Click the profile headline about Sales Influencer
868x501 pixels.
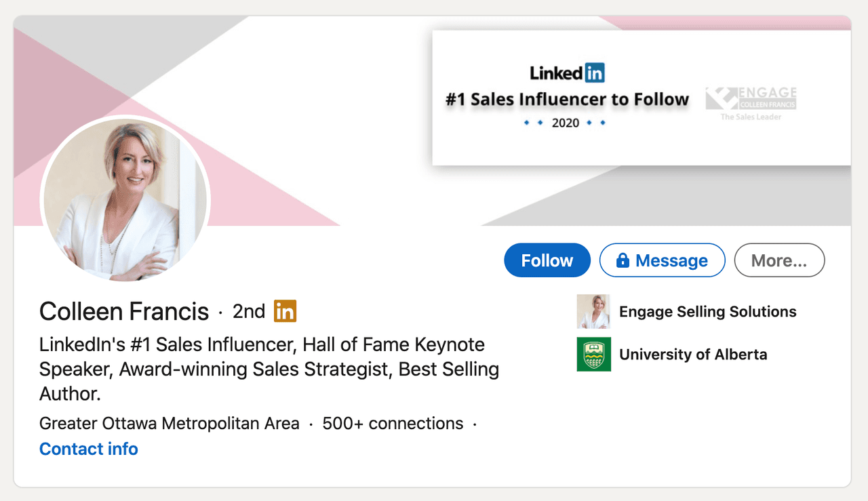point(269,369)
